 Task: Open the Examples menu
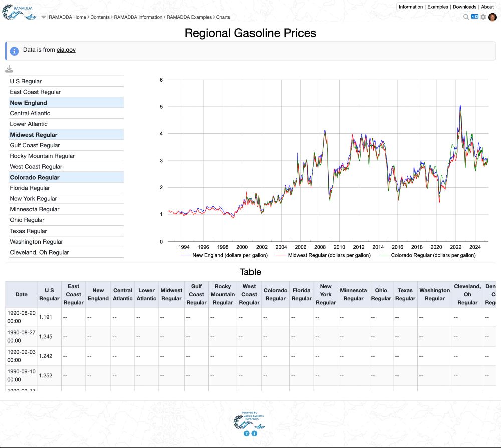pos(438,7)
